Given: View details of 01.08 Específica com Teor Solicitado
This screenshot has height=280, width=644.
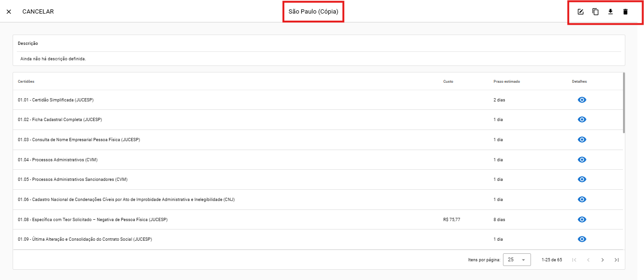Looking at the screenshot, I should click(x=582, y=219).
